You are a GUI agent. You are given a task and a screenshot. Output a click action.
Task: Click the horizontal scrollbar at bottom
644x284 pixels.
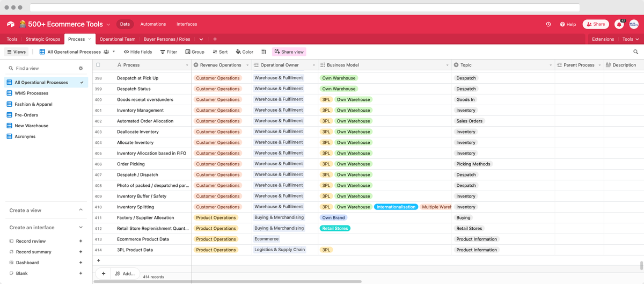227,281
